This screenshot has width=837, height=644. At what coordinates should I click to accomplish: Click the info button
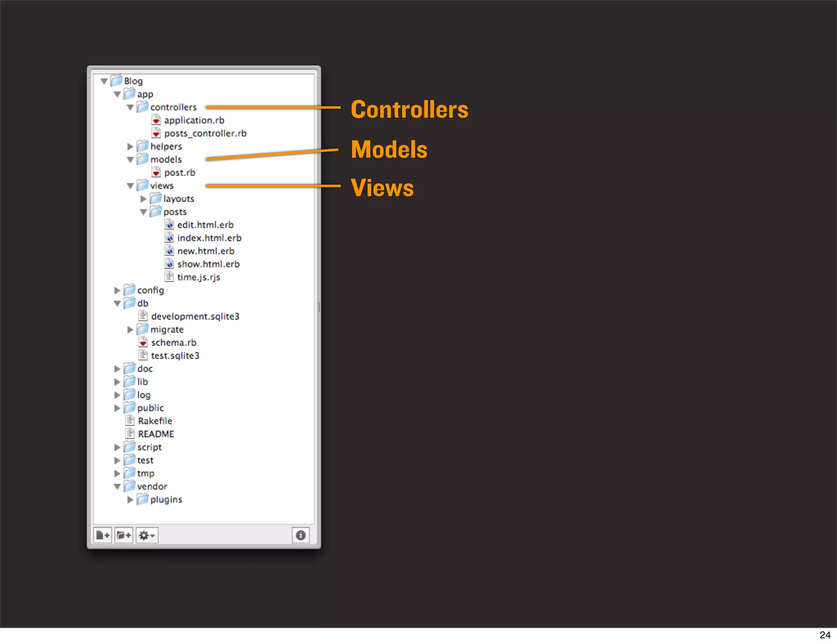click(x=300, y=535)
